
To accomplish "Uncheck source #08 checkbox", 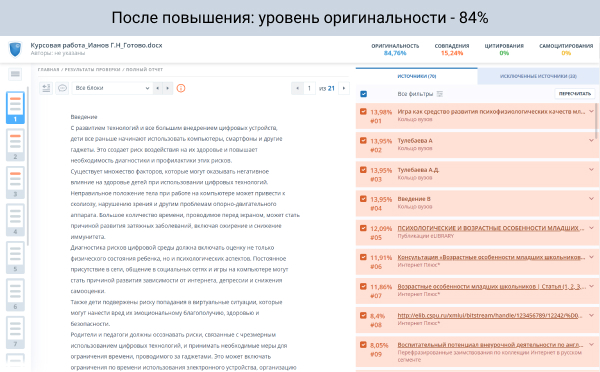I will (x=363, y=315).
